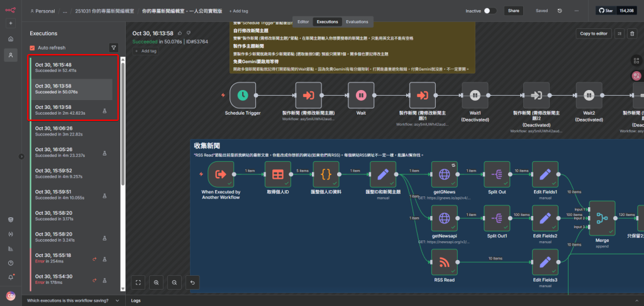Viewport: 644px width, 306px height.
Task: Click the trash delete execution icon
Action: pos(632,34)
